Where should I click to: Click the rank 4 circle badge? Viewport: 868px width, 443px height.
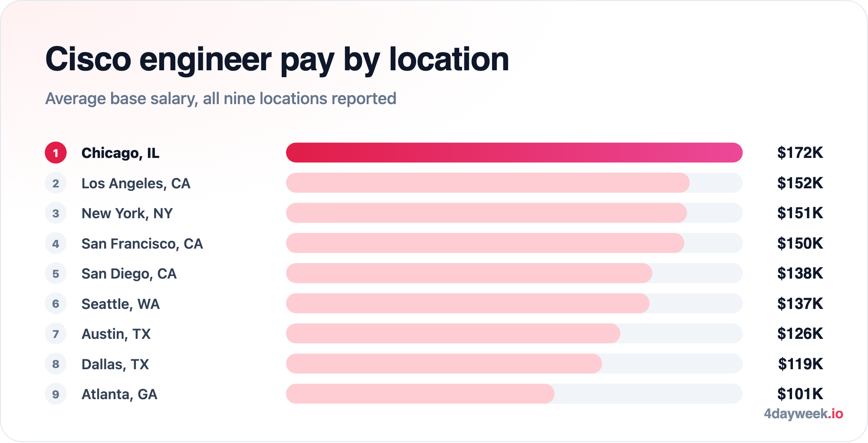pyautogui.click(x=56, y=243)
